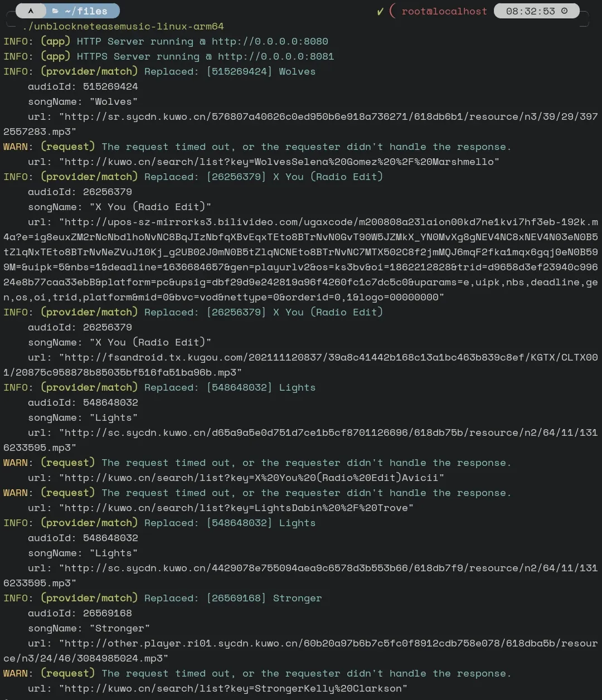Open the http://0.0.0.0:8081 HTTPS server link
The height and width of the screenshot is (700, 602).
point(276,56)
